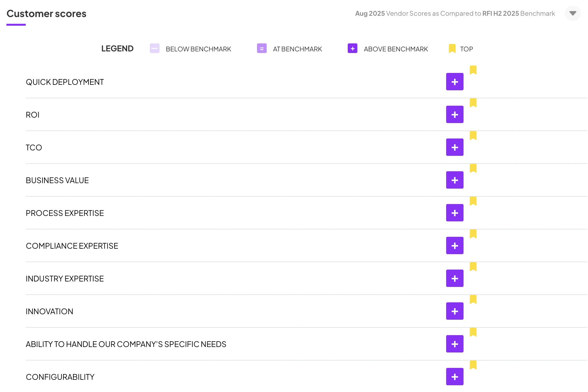Click the Innovation plus icon
The width and height of the screenshot is (588, 392).
click(x=455, y=311)
